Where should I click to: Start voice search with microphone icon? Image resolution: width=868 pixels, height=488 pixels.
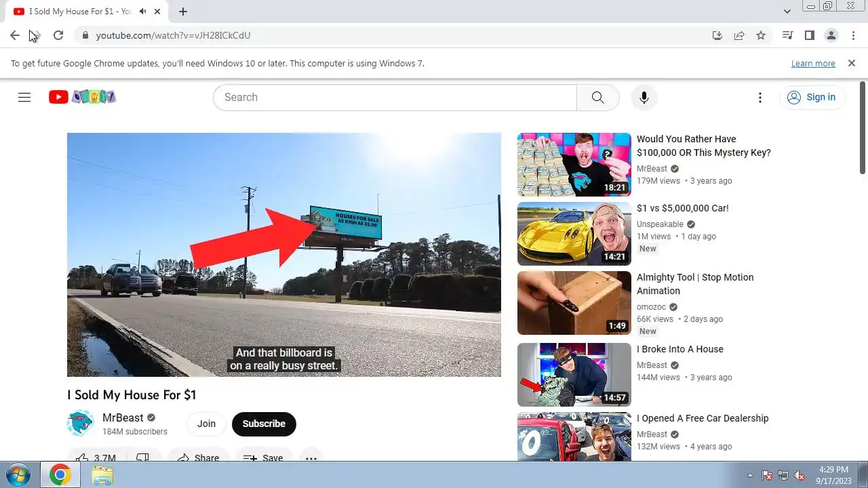click(644, 97)
